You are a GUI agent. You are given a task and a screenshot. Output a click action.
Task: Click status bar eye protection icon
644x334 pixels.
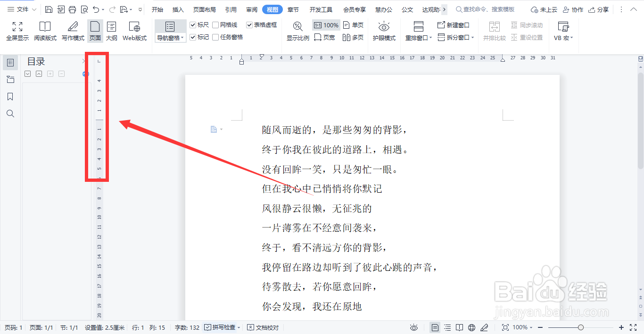click(x=414, y=327)
